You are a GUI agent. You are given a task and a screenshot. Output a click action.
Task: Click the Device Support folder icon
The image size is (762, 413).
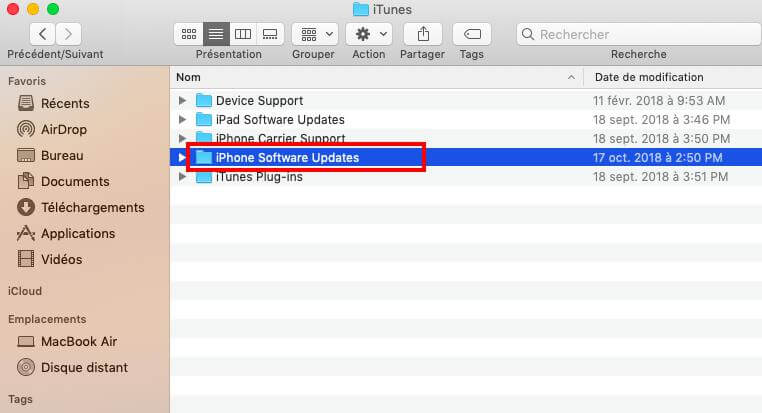(x=204, y=101)
